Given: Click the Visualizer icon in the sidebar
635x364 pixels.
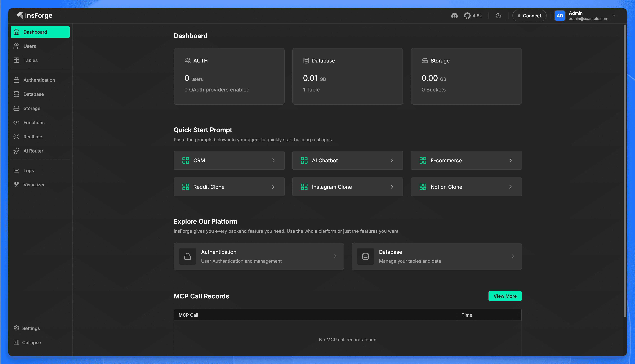Looking at the screenshot, I should (x=16, y=185).
